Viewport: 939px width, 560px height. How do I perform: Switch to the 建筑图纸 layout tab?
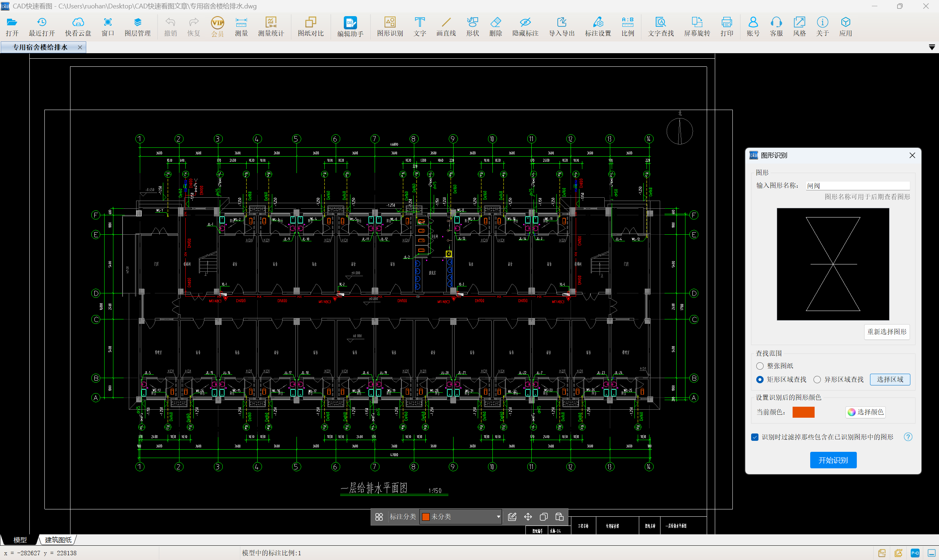pos(58,540)
